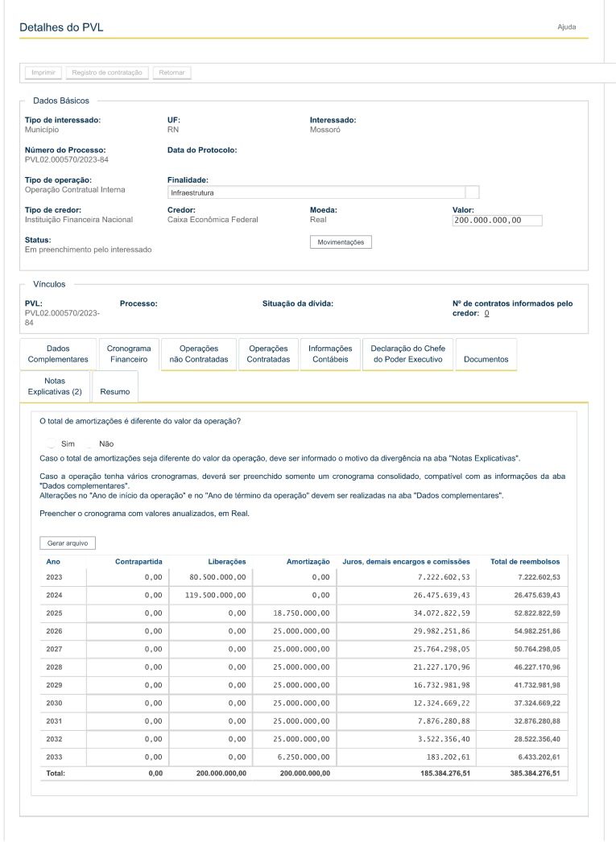Click 2024 Total de reembolsos 26.475.639,43
The height and width of the screenshot is (842, 616).
coord(537,595)
